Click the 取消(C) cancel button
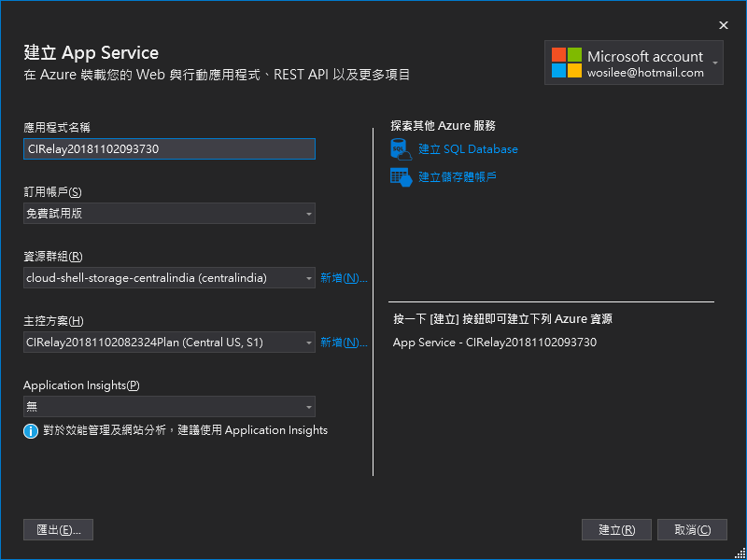747x560 pixels. (x=692, y=530)
